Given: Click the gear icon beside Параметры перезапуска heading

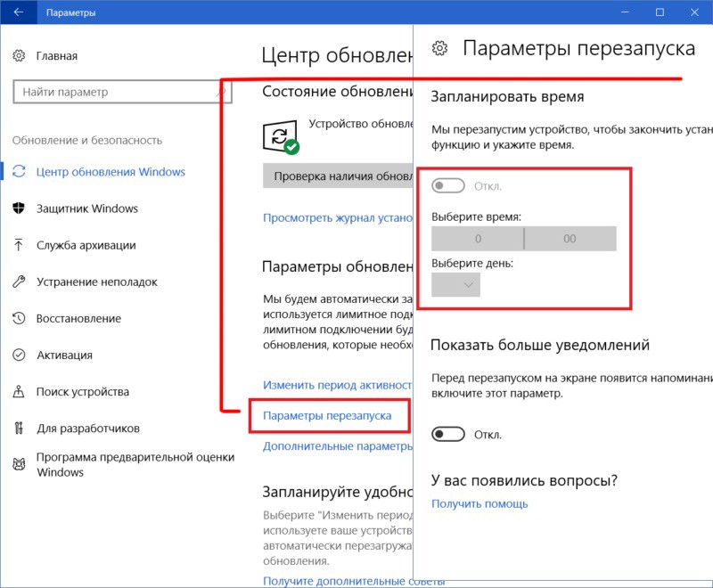Looking at the screenshot, I should tap(439, 48).
